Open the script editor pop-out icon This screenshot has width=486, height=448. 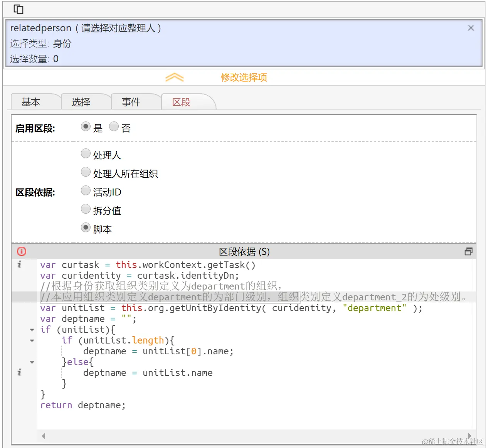point(469,251)
